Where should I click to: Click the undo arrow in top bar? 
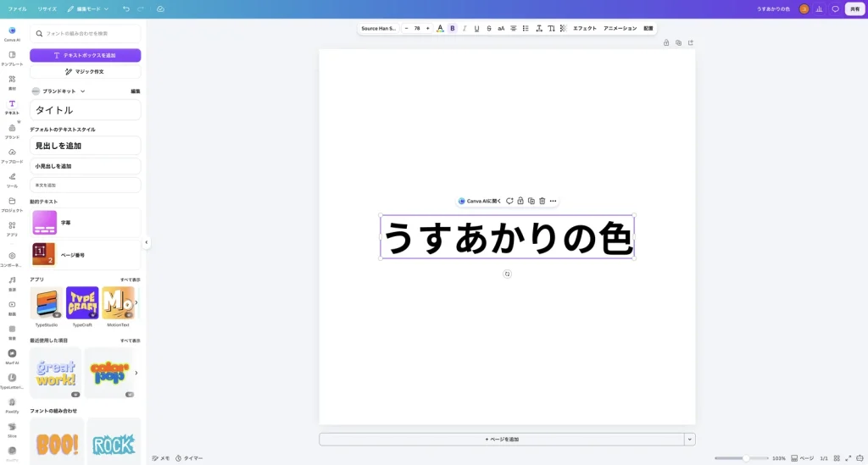coord(126,8)
